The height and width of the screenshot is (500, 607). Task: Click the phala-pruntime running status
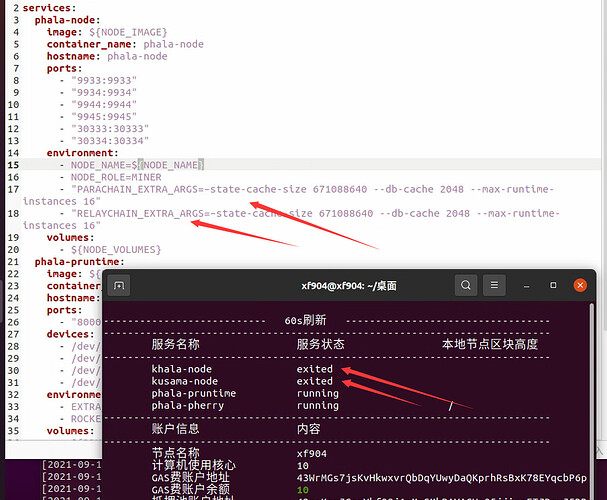coord(317,393)
